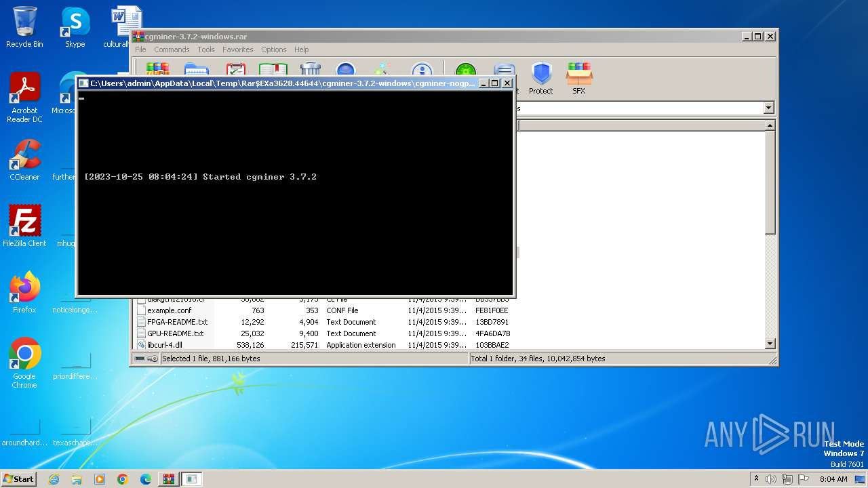Click the Start button
This screenshot has width=868, height=488.
19,479
